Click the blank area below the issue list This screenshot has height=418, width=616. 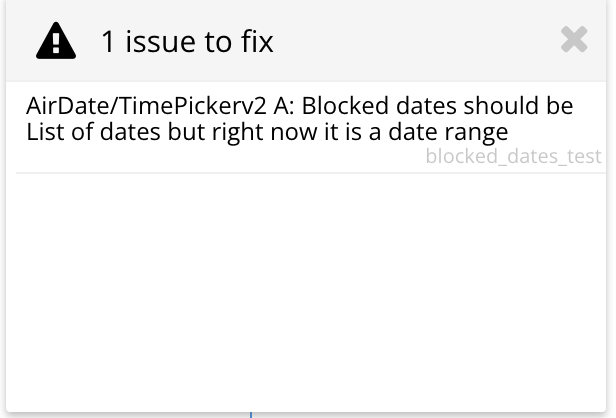coord(306,293)
